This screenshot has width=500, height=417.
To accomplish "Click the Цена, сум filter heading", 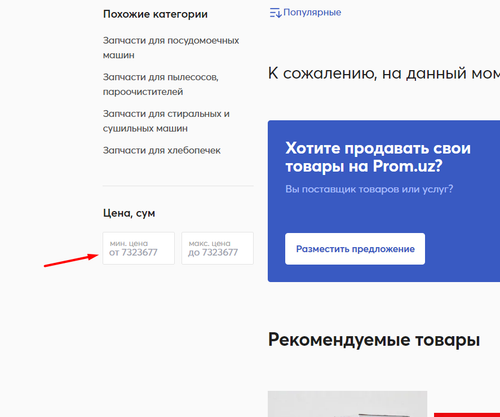I will click(129, 213).
